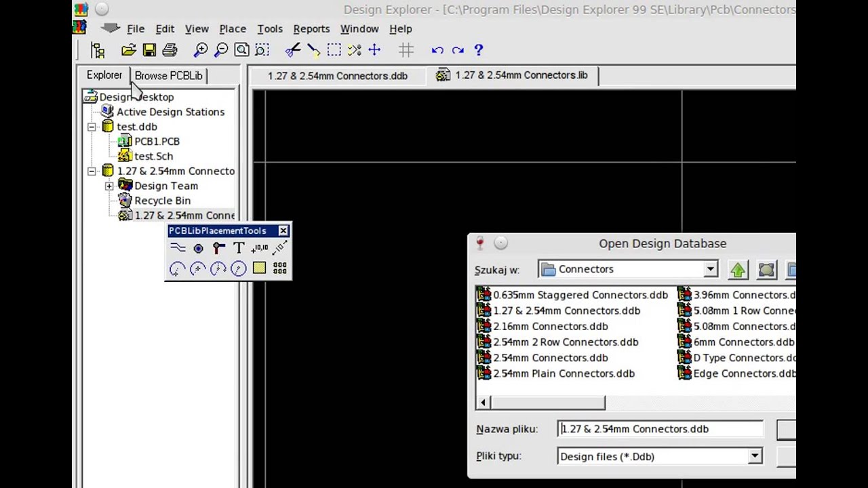Open the Szukaj w folder dropdown

[711, 269]
